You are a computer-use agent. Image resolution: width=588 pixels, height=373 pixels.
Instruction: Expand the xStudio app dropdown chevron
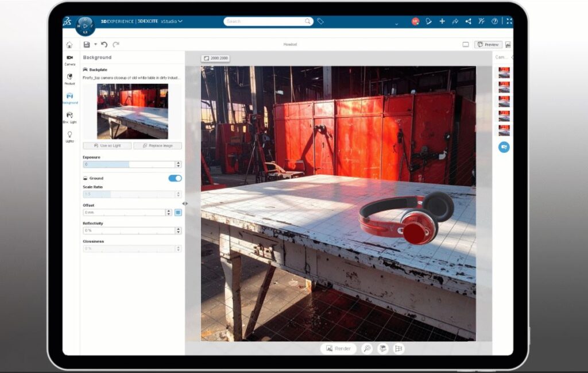180,21
